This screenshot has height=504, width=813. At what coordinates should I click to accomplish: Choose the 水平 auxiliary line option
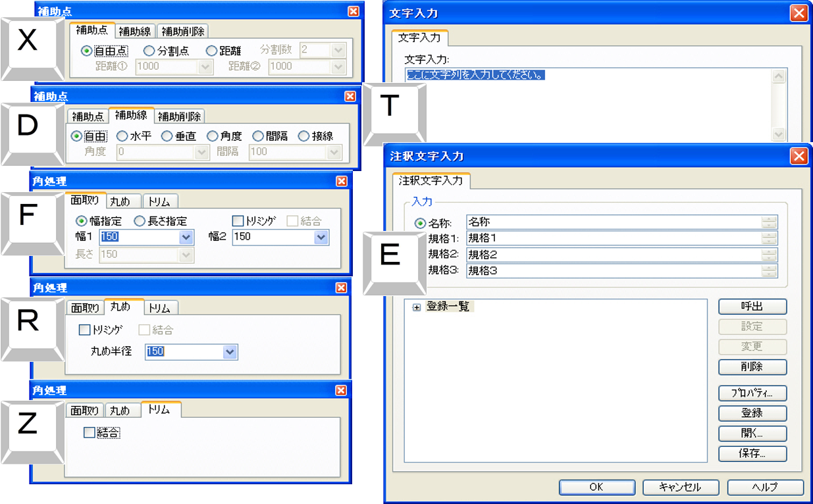pos(122,136)
